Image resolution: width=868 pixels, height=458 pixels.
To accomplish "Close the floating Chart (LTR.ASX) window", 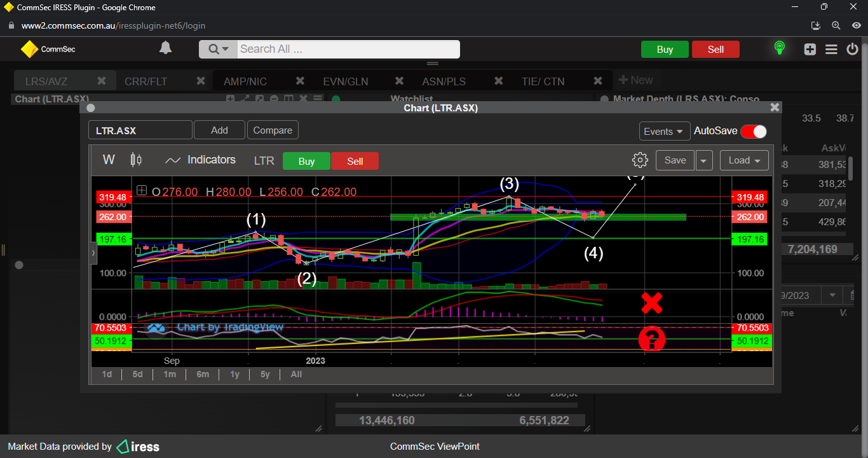I will 775,108.
